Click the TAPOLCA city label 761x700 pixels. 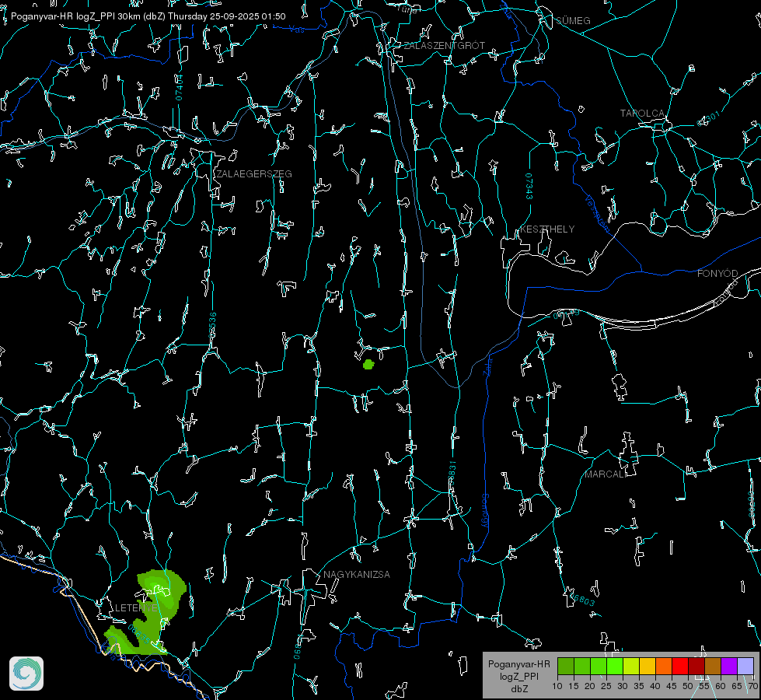pos(642,114)
